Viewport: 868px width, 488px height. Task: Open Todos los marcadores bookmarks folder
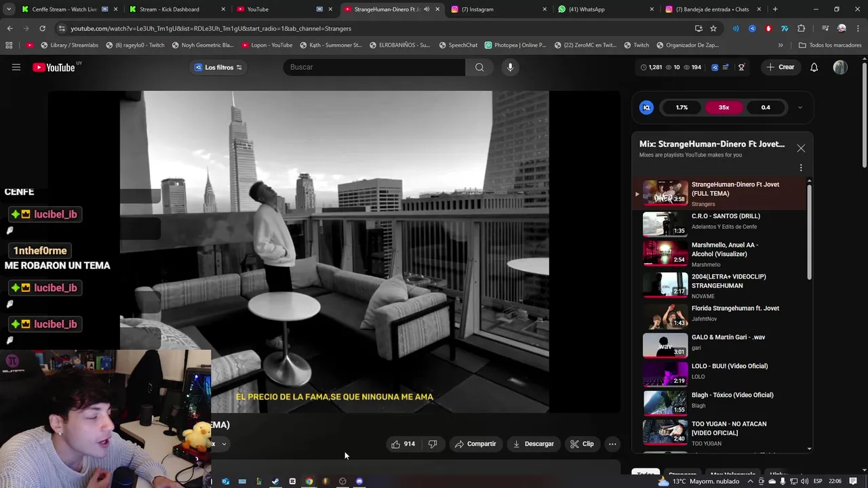830,45
